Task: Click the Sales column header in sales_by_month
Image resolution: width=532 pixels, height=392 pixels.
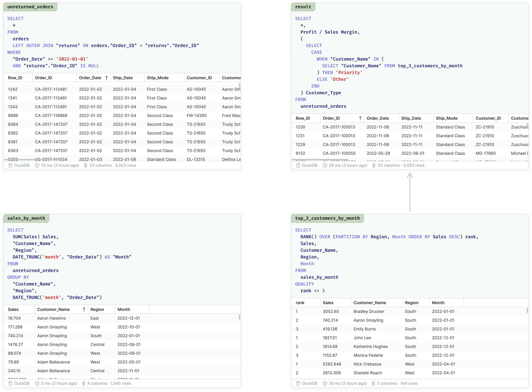Action: click(13, 309)
